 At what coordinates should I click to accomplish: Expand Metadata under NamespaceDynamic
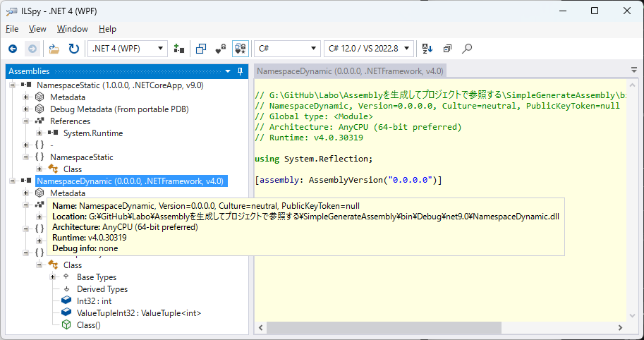coord(25,193)
